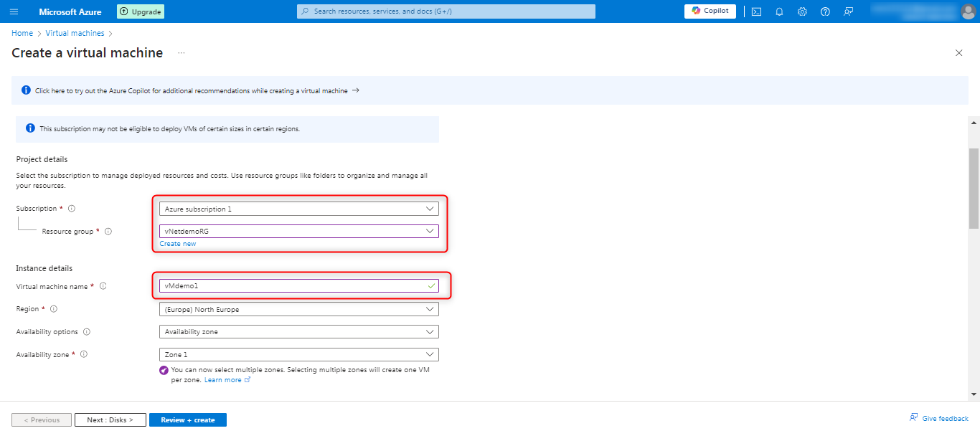Click the Instance details heading
This screenshot has height=441, width=980.
pos(44,268)
